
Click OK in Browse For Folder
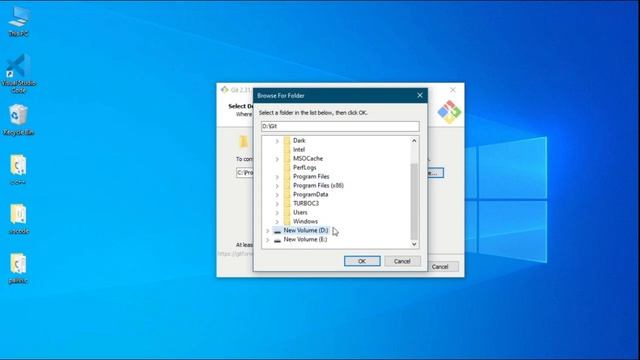[362, 261]
